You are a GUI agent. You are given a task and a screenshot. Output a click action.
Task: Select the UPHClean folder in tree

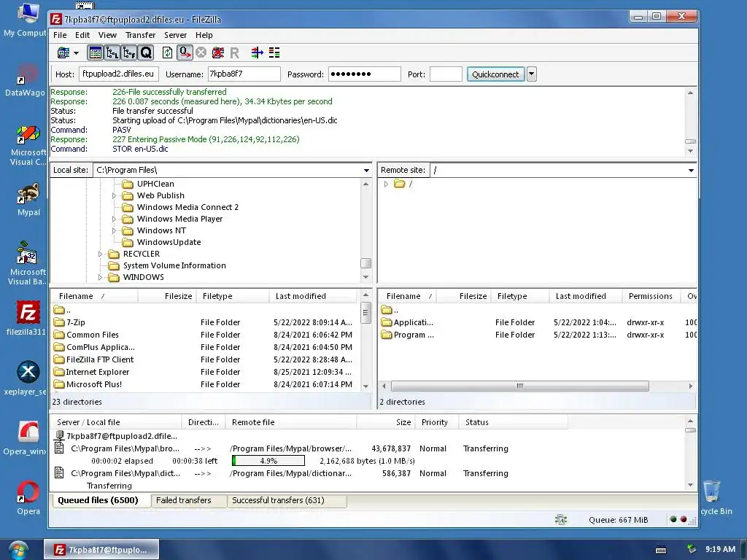[155, 184]
